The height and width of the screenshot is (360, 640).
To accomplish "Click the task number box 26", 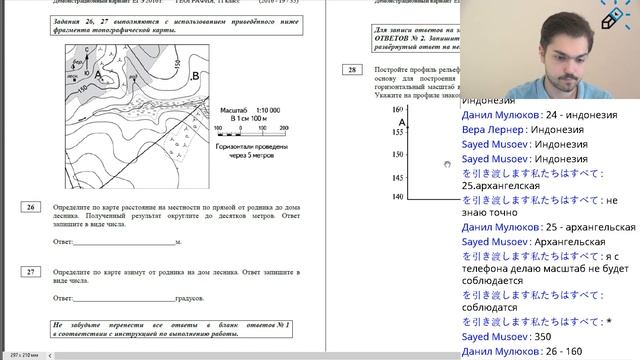I will pos(31,207).
